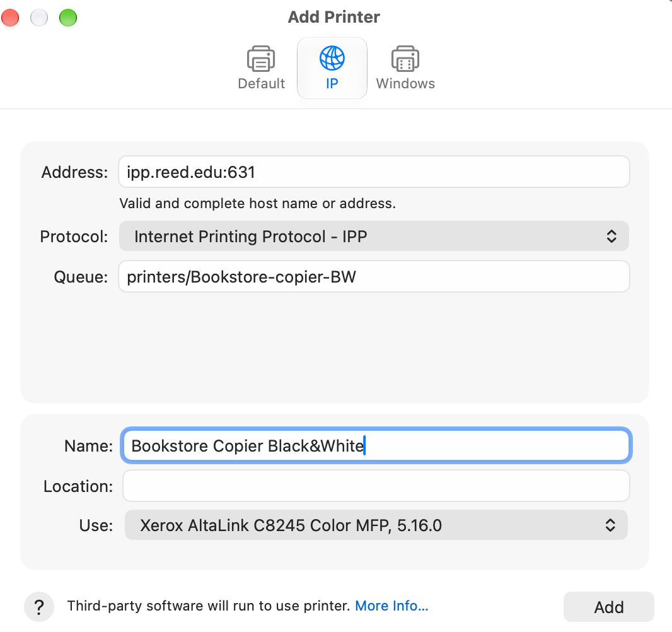Switch to the Windows tab label
The image size is (672, 632).
405,83
